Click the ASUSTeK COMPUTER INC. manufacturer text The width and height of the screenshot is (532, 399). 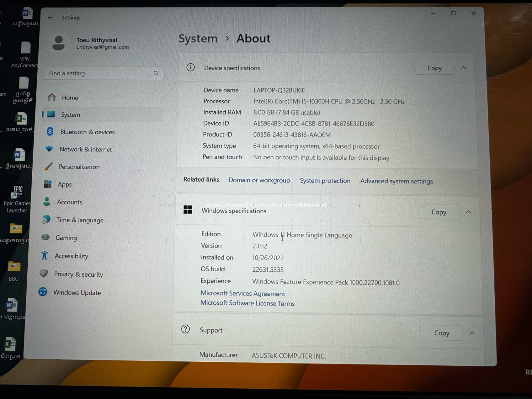coord(289,356)
